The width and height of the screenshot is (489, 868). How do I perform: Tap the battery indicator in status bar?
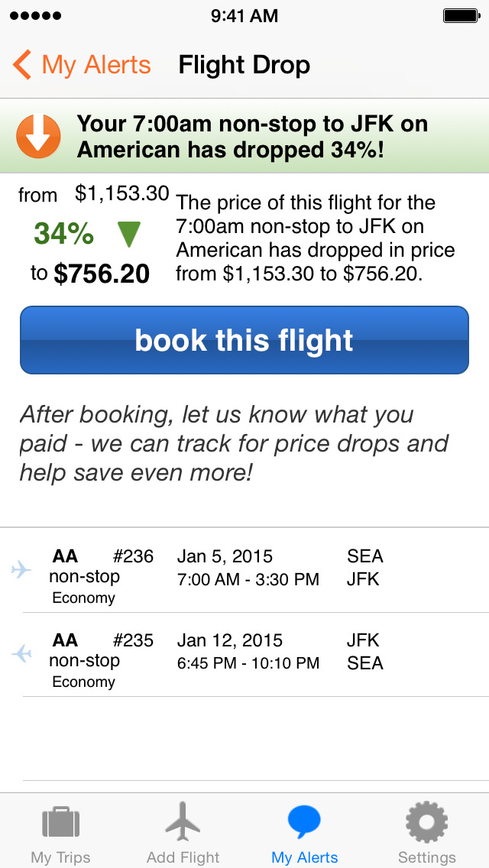pos(460,15)
